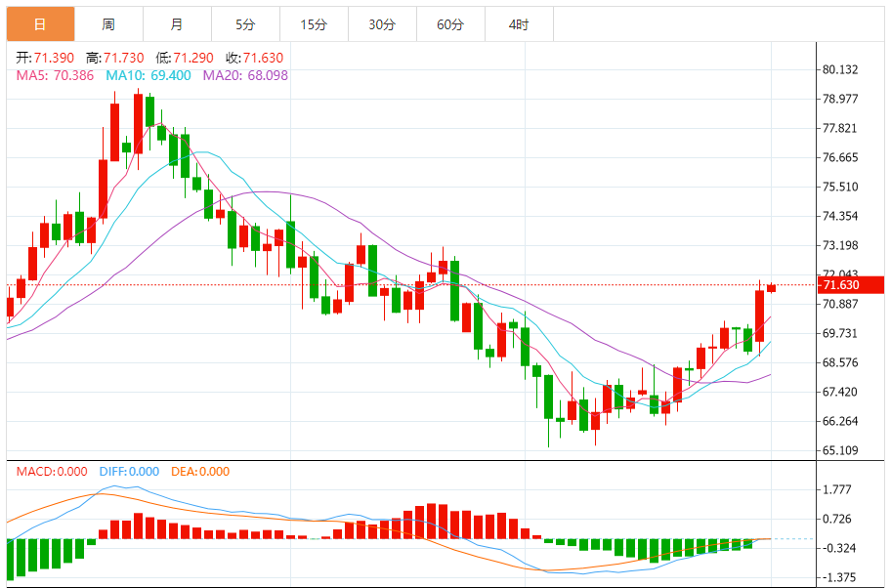Click the MA10: 69.400 label
Image resolution: width=891 pixels, height=588 pixels.
[x=148, y=75]
